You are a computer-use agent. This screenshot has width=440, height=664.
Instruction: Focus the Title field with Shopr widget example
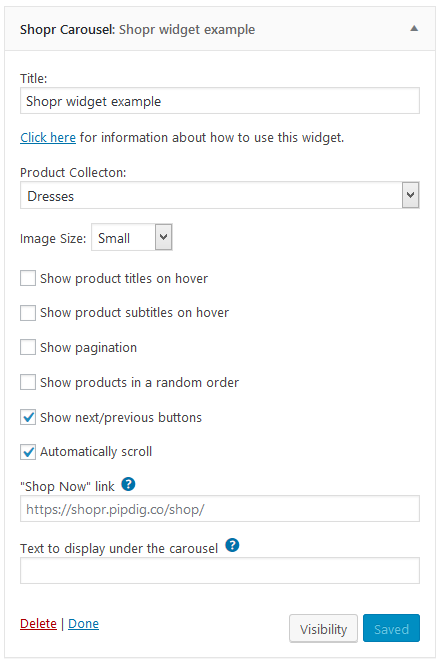(220, 101)
